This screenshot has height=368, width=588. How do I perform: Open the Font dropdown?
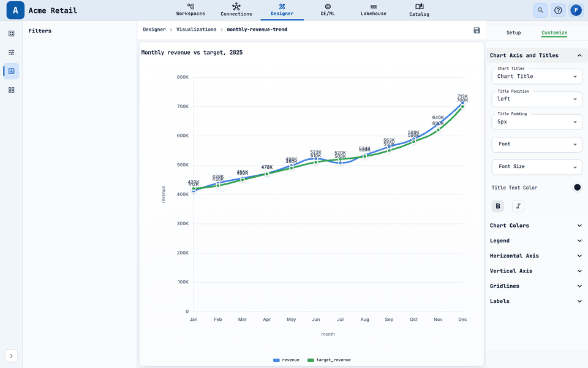click(x=537, y=145)
